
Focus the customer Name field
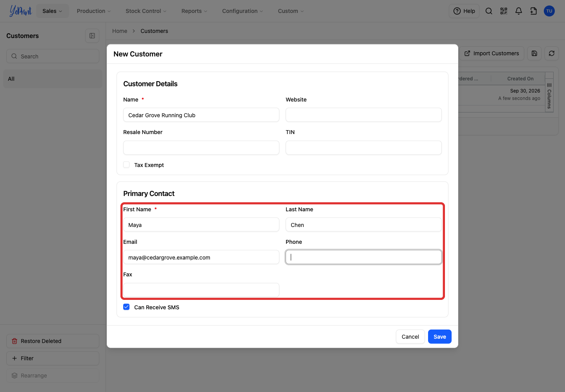pos(201,115)
